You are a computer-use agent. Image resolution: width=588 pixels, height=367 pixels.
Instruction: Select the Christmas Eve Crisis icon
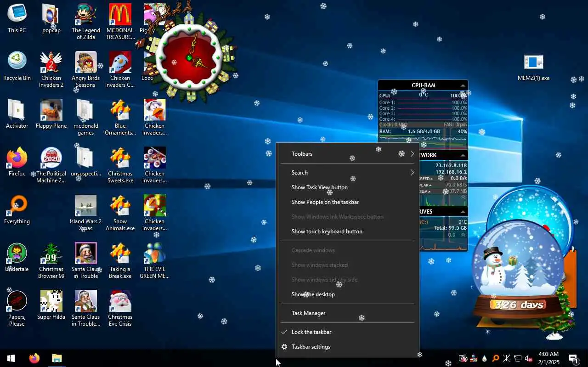click(120, 308)
